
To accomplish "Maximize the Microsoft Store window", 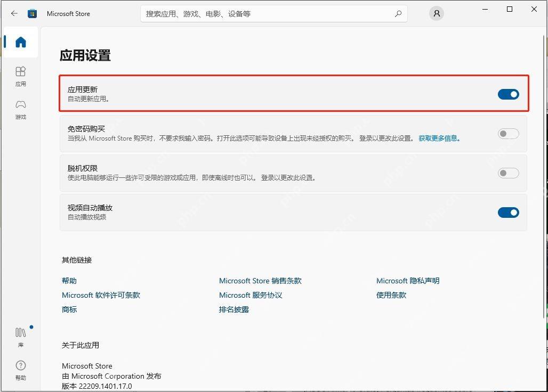I will coord(510,10).
